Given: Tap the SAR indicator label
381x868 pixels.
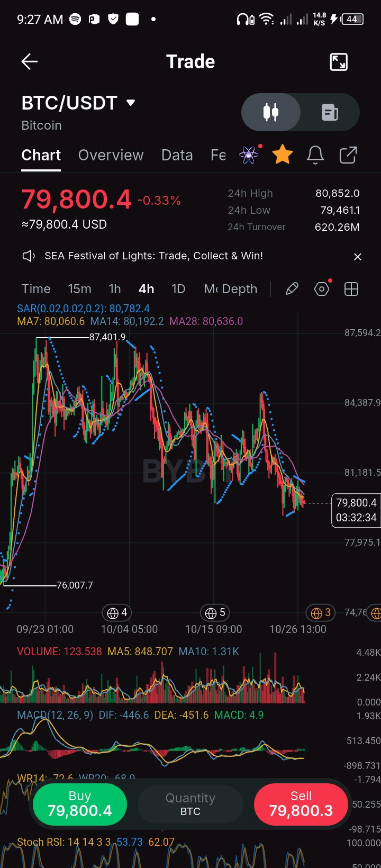Looking at the screenshot, I should [83, 309].
